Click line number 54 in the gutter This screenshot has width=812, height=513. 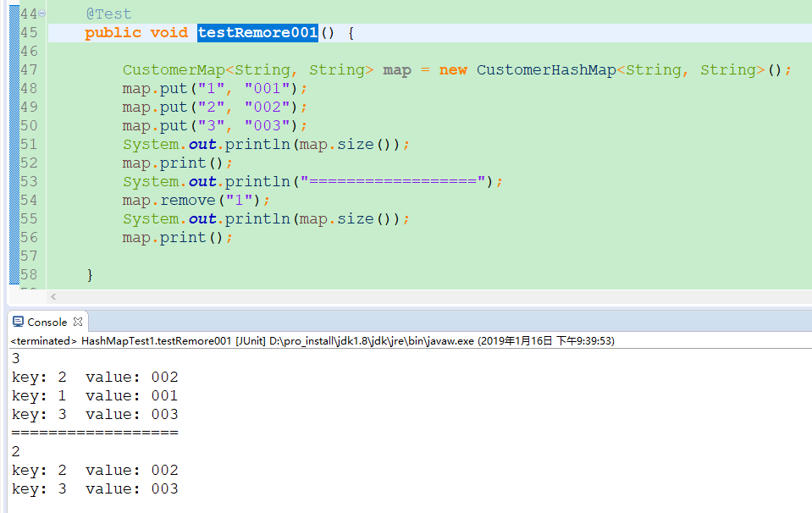pos(29,201)
